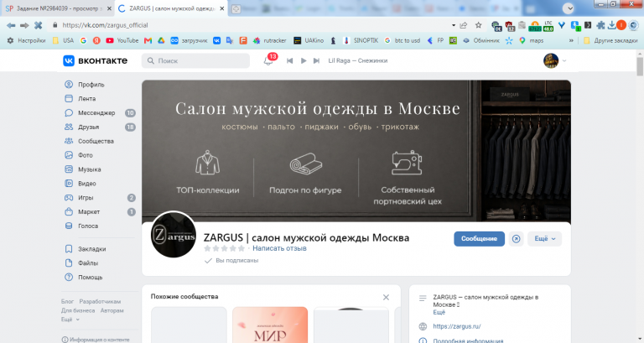This screenshot has width=644, height=343.
Task: Open https://zargus.ru/ website link
Action: tap(457, 326)
